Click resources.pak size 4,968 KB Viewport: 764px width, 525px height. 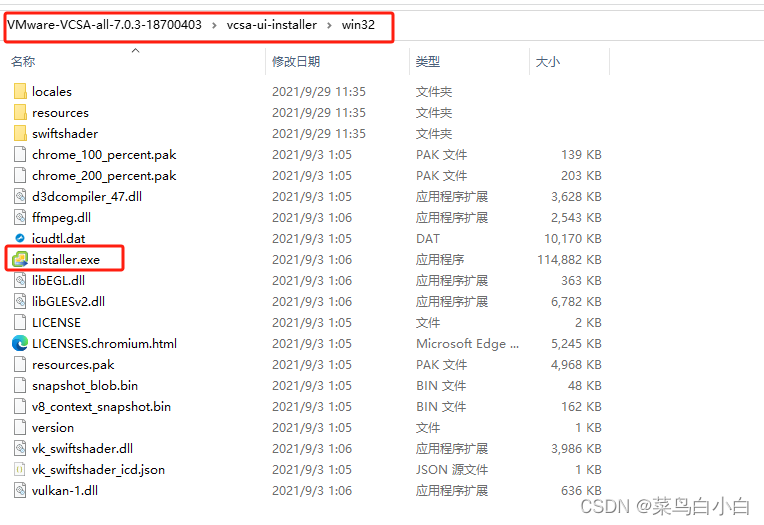(x=576, y=365)
